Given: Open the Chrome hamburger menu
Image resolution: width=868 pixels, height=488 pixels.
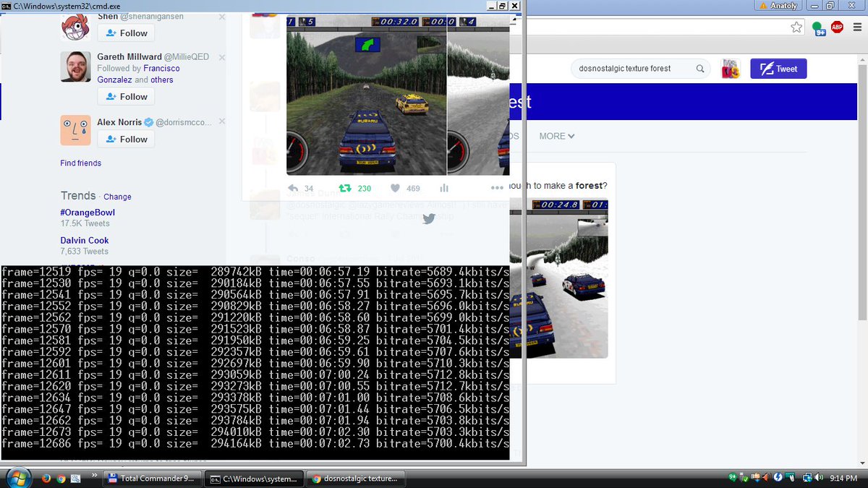Looking at the screenshot, I should click(x=856, y=27).
